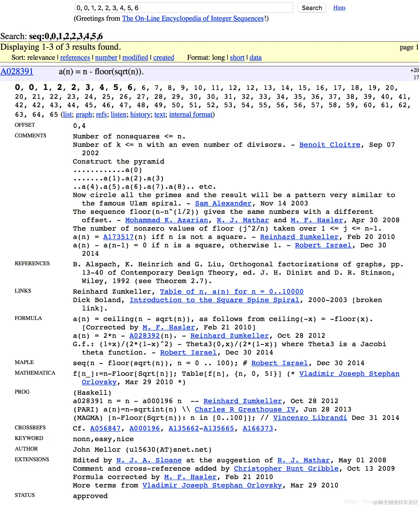This screenshot has height=507, width=420.
Task: Open R. J. Mathar link in extensions
Action: point(304,460)
